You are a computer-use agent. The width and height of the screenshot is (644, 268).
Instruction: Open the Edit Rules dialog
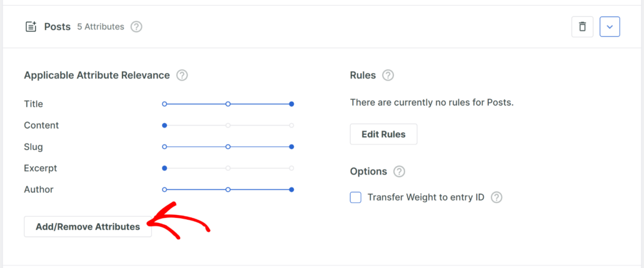point(383,134)
